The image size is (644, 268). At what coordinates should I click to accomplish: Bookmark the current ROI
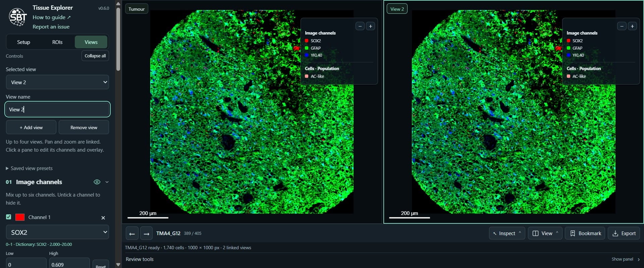[585, 233]
